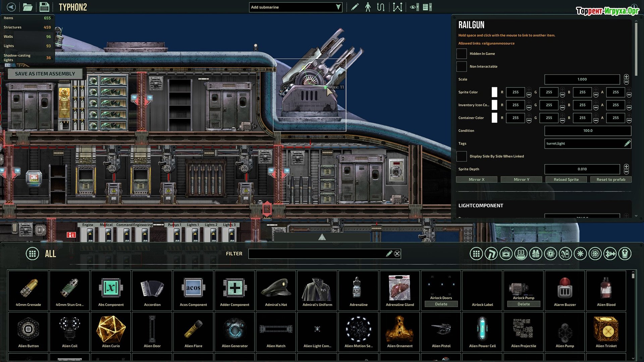This screenshot has height=362, width=644.
Task: Toggle the Non Interactable checkbox
Action: coord(462,66)
